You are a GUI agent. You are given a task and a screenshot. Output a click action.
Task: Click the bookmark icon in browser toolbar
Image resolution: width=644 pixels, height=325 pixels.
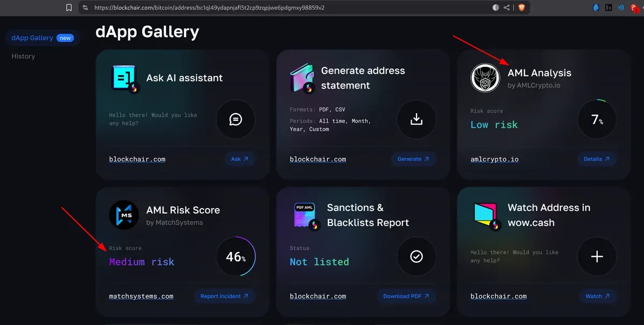pyautogui.click(x=69, y=8)
